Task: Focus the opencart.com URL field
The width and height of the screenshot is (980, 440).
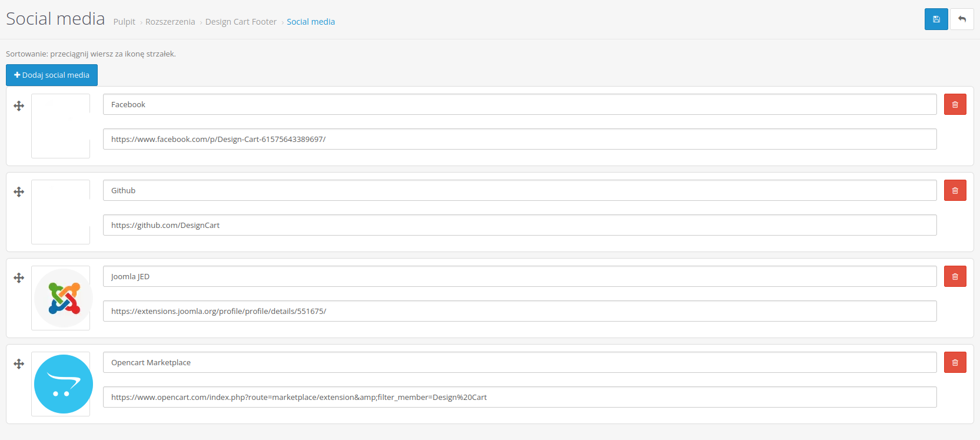Action: pyautogui.click(x=520, y=397)
